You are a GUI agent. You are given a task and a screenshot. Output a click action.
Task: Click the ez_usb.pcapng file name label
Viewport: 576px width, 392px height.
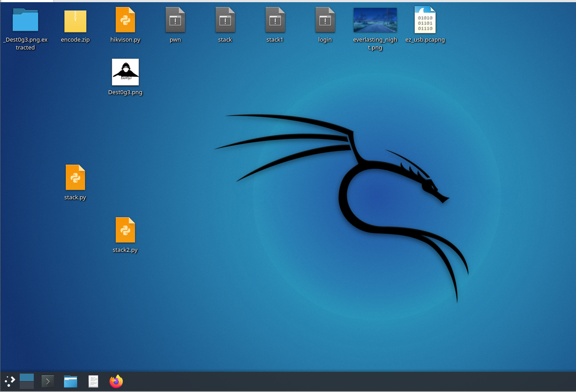pyautogui.click(x=425, y=40)
